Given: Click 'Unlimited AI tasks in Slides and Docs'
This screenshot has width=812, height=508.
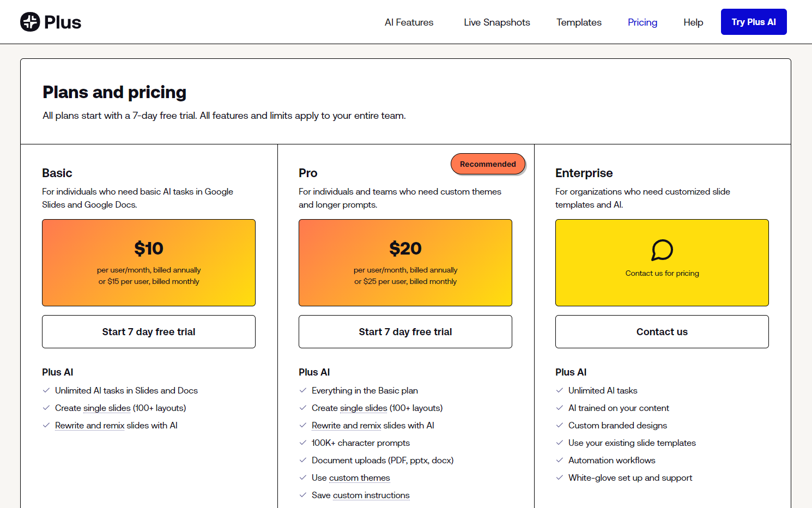Looking at the screenshot, I should 126,390.
